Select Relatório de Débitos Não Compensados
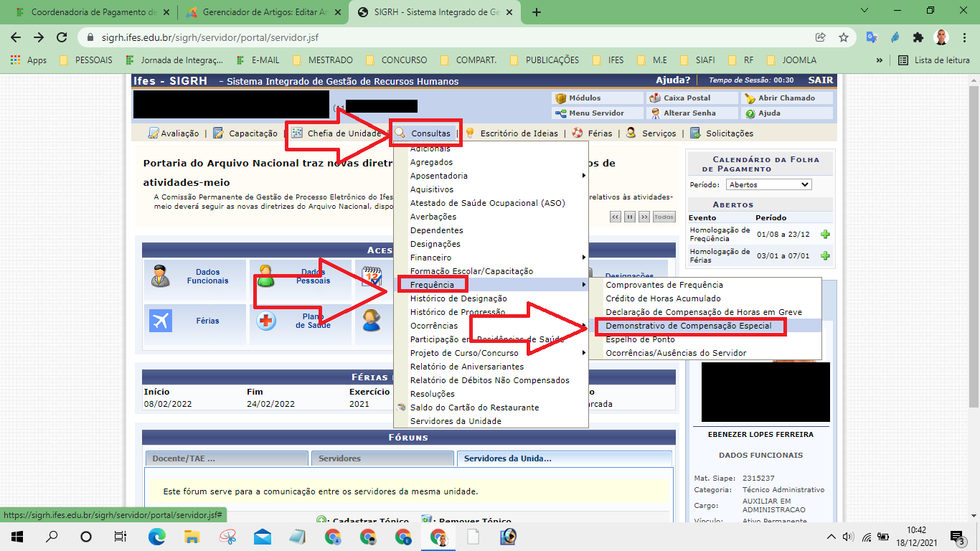This screenshot has height=551, width=980. click(491, 380)
